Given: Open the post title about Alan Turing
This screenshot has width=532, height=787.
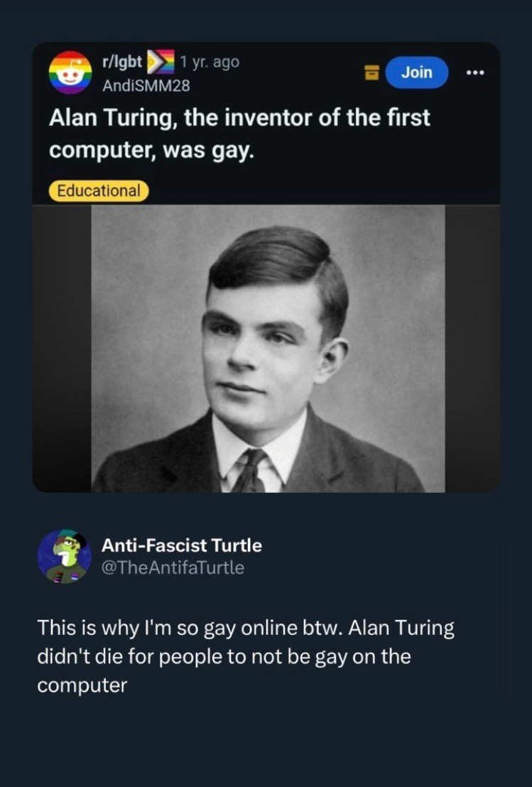Looking at the screenshot, I should [x=239, y=134].
